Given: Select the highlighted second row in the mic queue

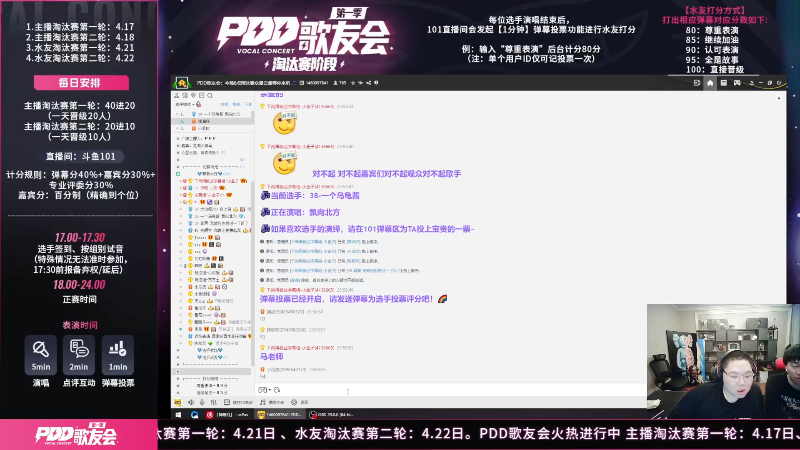Looking at the screenshot, I should coord(213,121).
